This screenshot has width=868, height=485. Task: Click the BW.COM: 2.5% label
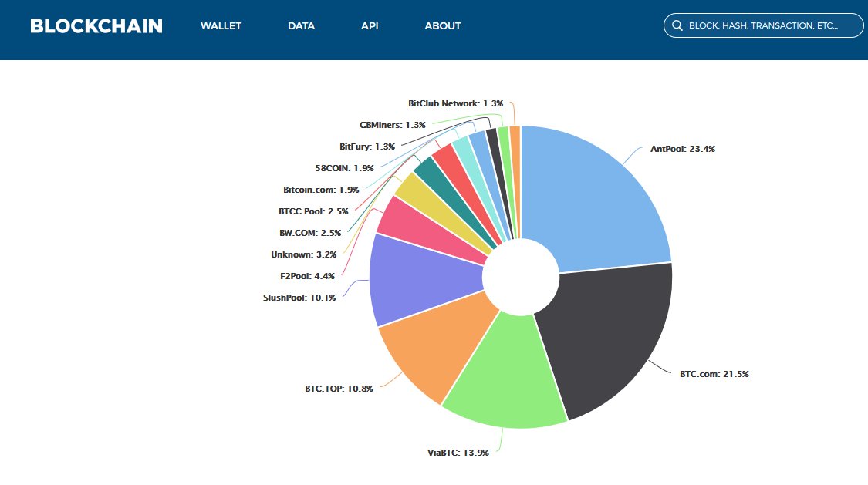click(310, 233)
